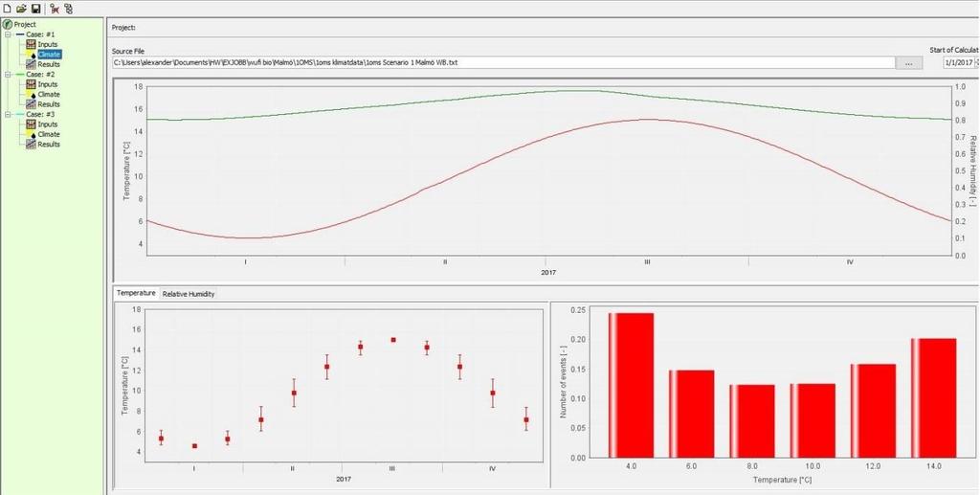Click quarter 'IV' label on the monthly chart
Viewport: 980px width, 495px height.
(493, 468)
